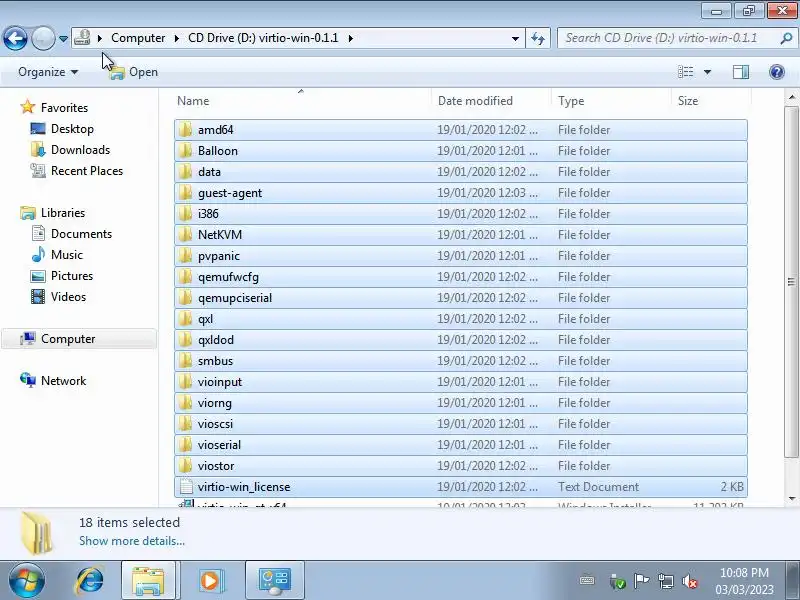This screenshot has width=800, height=600.
Task: Click the muted volume tray icon
Action: (x=690, y=581)
